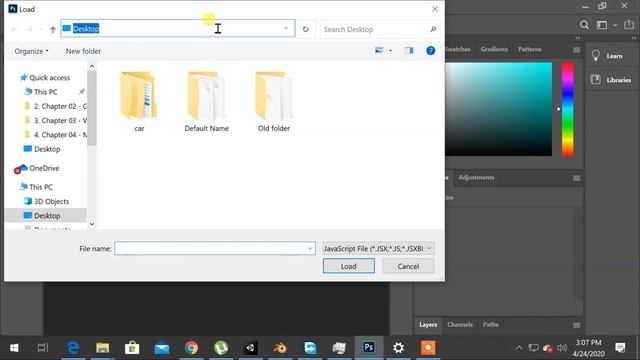
Task: Open the workspace switcher dropdown arrow
Action: (615, 25)
